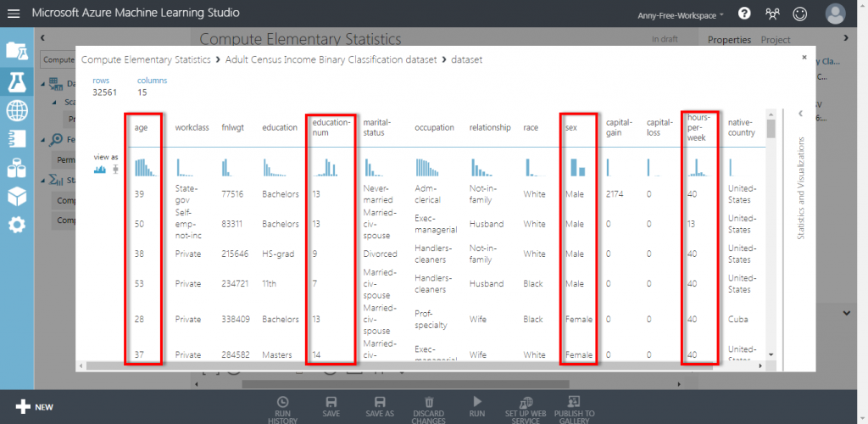Click the SAVE disk icon

(332, 402)
